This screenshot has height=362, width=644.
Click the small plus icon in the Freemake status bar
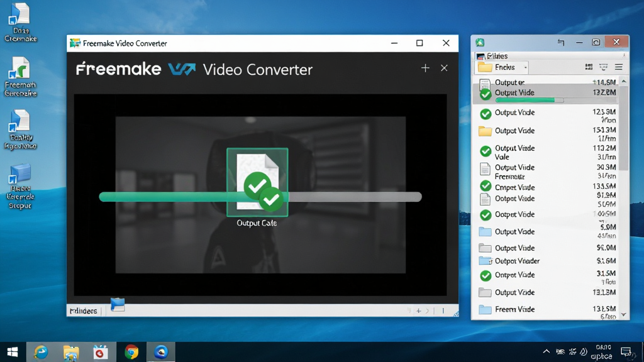click(x=418, y=310)
